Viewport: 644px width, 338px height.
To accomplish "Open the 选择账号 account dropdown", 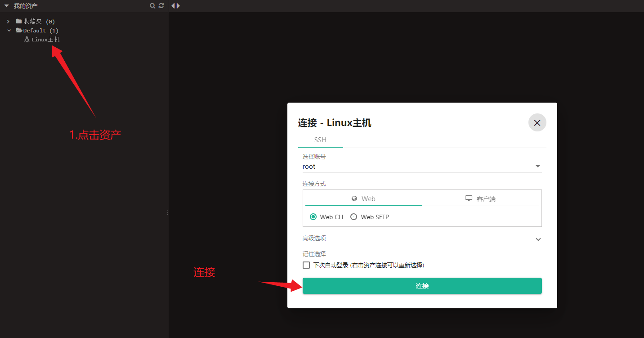I will coord(422,167).
